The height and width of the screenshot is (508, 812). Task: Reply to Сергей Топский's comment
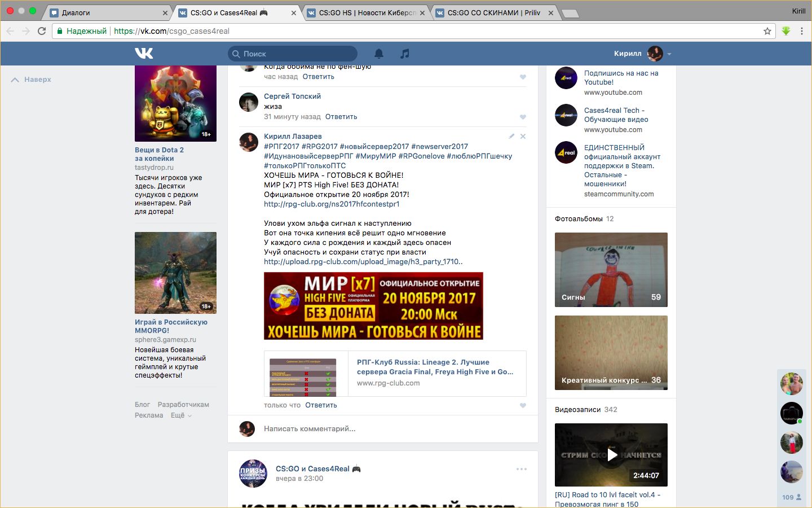341,117
